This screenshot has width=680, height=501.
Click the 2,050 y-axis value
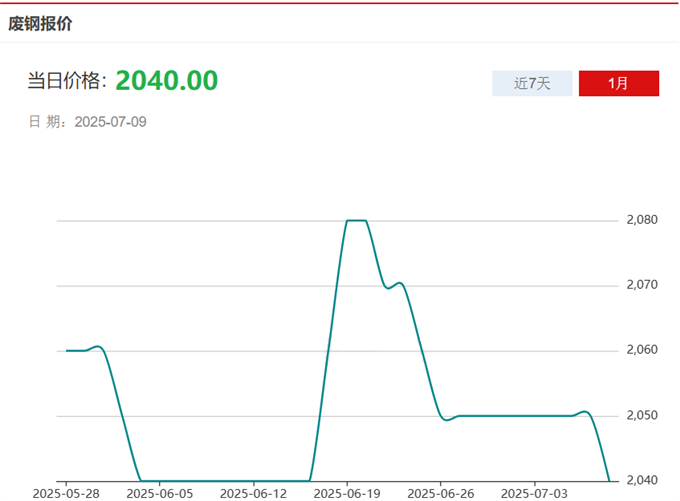coord(643,415)
